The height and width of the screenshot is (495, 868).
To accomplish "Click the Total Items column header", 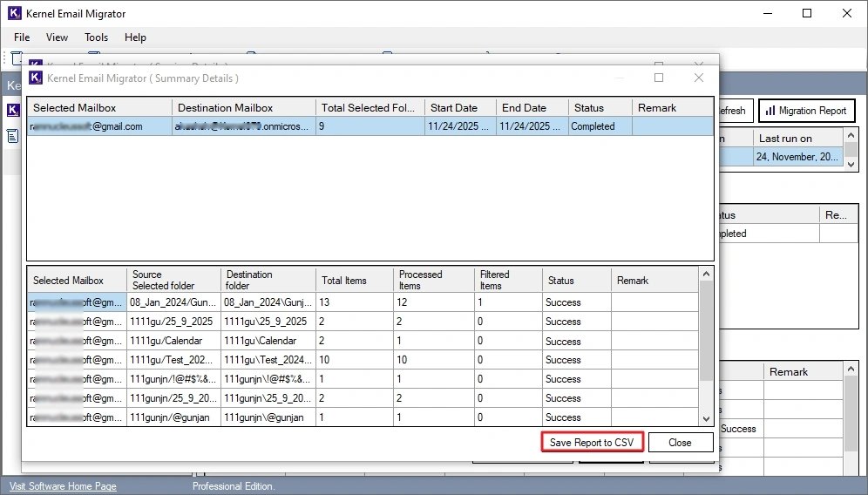I will pos(355,280).
